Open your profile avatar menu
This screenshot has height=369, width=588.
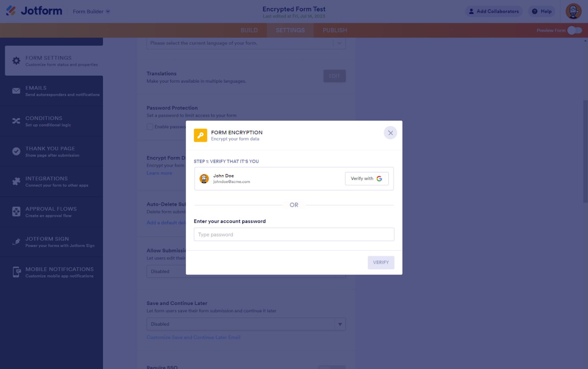click(573, 11)
